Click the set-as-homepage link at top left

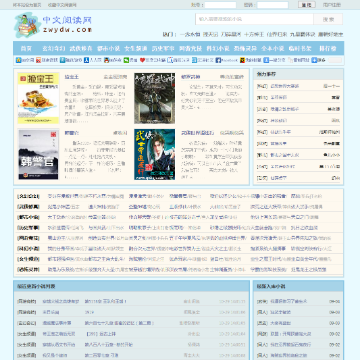click(27, 5)
